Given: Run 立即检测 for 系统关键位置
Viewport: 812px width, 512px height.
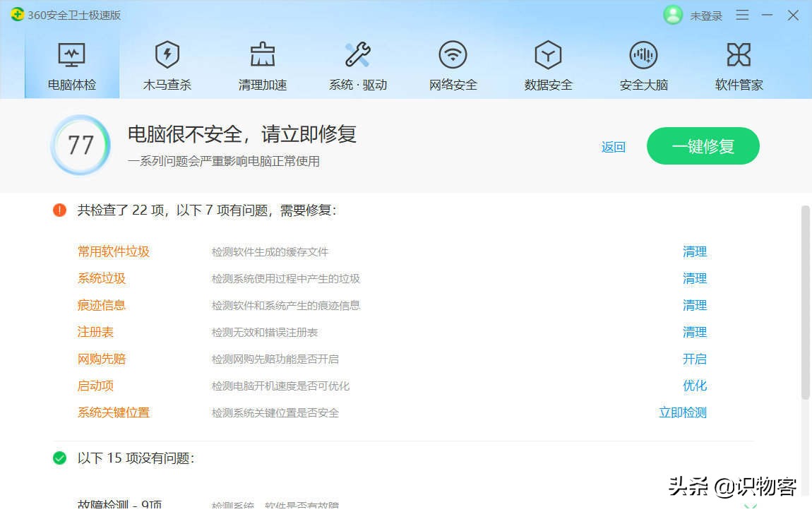Looking at the screenshot, I should click(x=682, y=412).
